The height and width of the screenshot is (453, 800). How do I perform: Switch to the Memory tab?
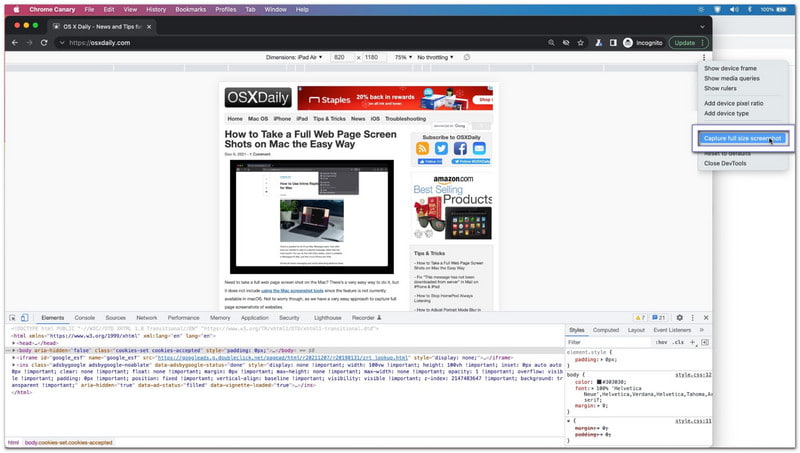point(220,318)
